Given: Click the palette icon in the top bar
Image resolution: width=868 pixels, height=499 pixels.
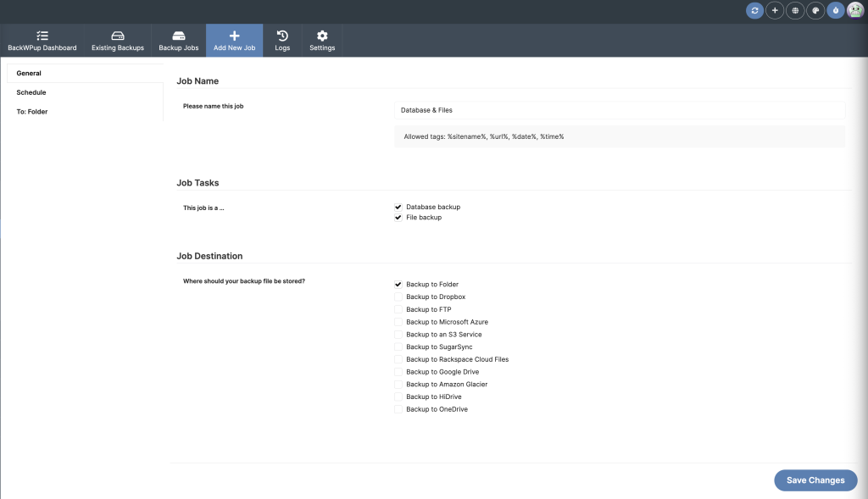Looking at the screenshot, I should pyautogui.click(x=815, y=10).
